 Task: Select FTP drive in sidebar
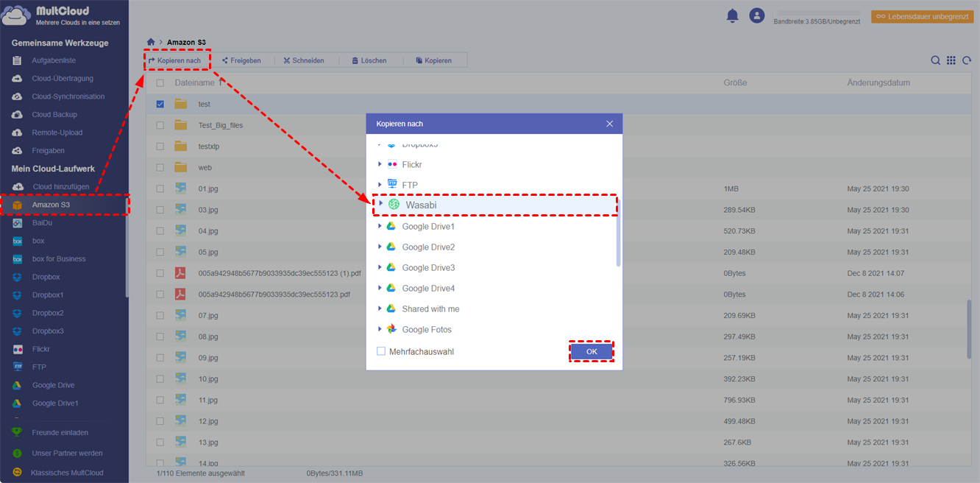(39, 367)
